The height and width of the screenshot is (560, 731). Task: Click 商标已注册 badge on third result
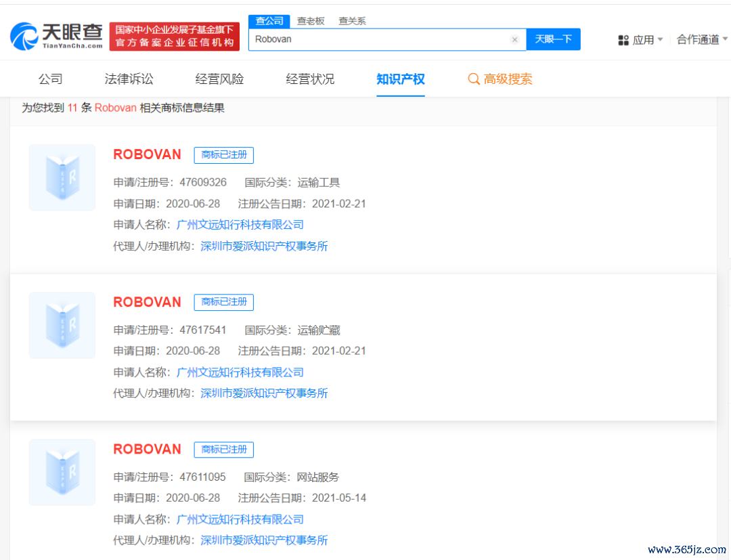(x=224, y=450)
